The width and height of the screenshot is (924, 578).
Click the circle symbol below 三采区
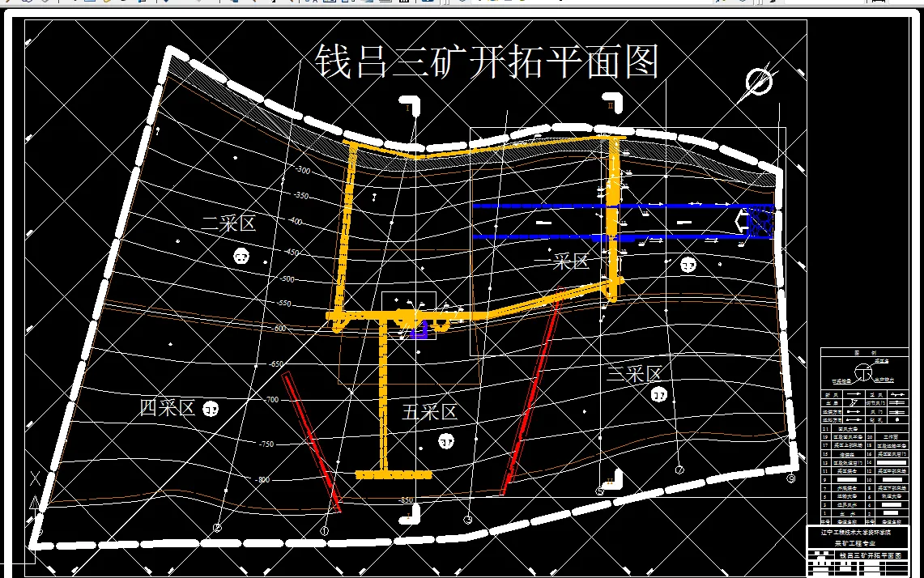pos(659,395)
